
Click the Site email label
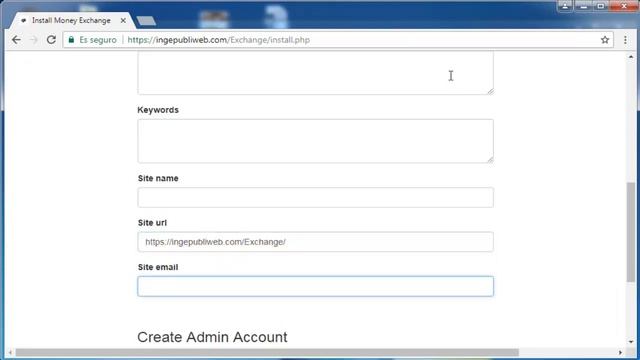(158, 267)
